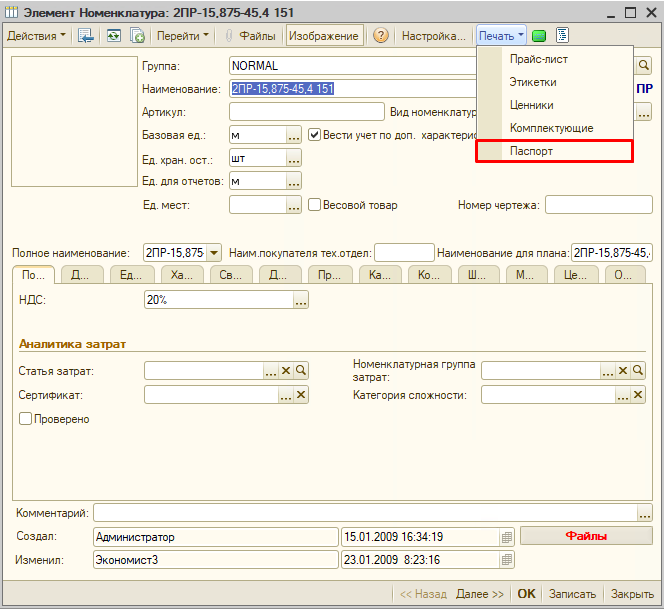Click the Группа field with NORMAL
The width and height of the screenshot is (664, 609).
pos(353,66)
